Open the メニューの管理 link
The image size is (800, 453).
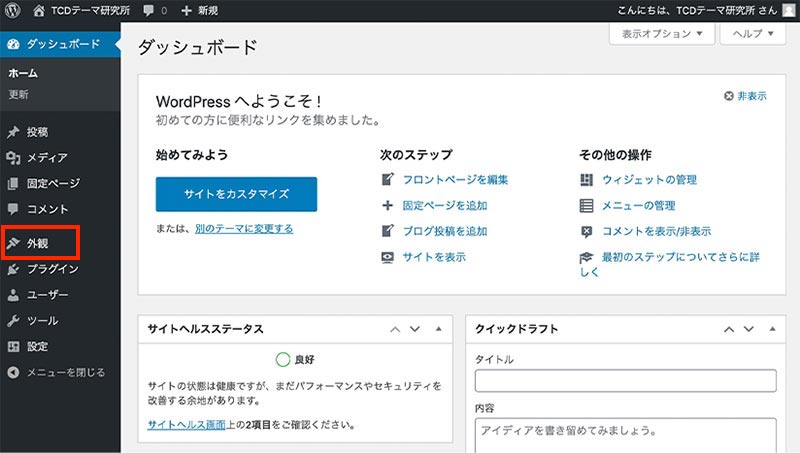pos(638,206)
